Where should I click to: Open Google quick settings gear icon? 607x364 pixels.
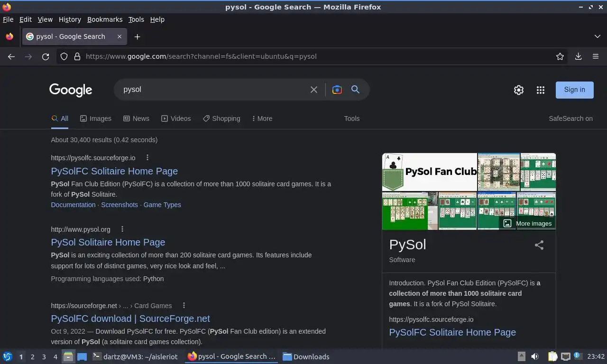tap(519, 90)
